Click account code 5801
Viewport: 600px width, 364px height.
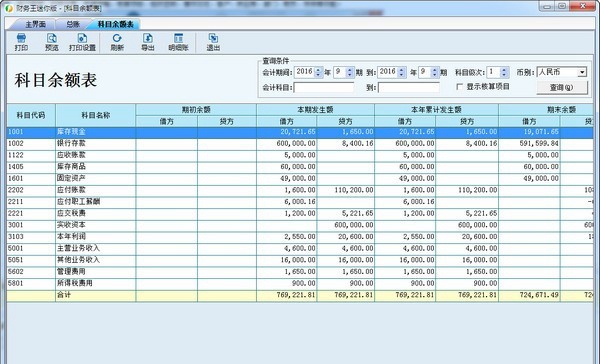click(16, 283)
